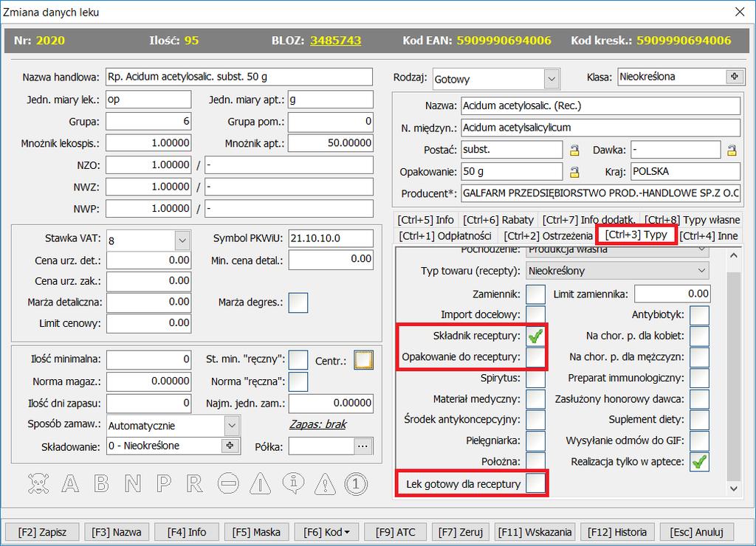Screen dimensions: 756x546
Task: Click the F5 Maska button
Action: click(256, 532)
